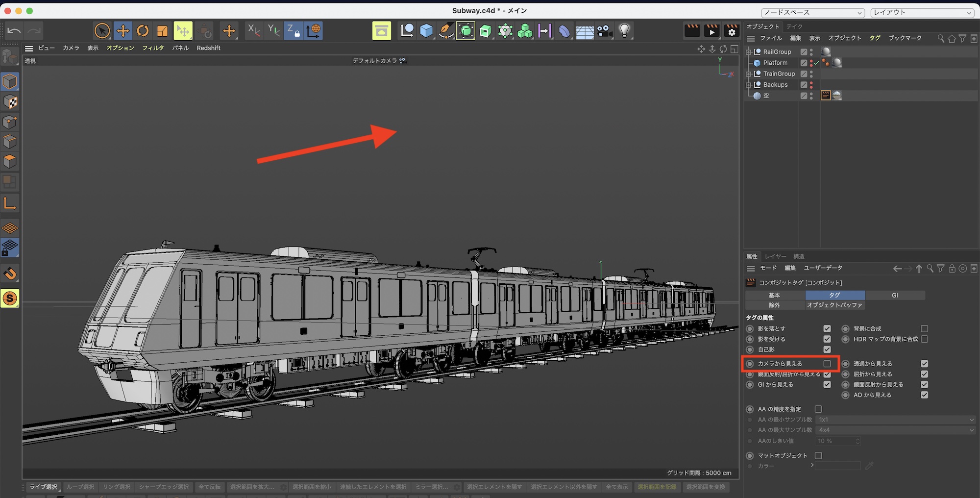The height and width of the screenshot is (498, 980).
Task: Click the undo arrow icon
Action: (14, 31)
